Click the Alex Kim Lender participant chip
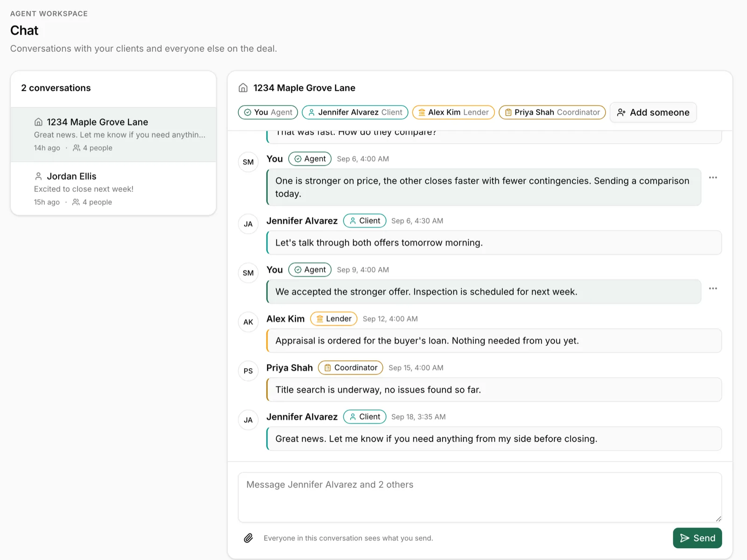The width and height of the screenshot is (747, 560). click(x=453, y=112)
